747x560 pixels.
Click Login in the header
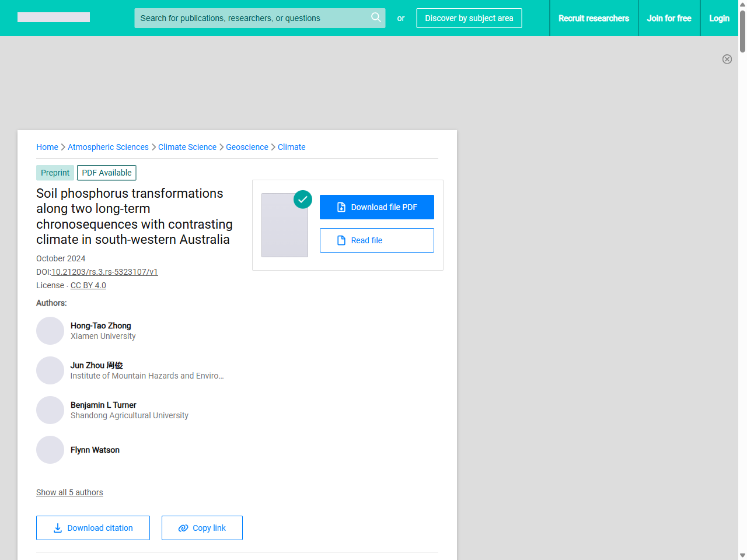click(719, 18)
